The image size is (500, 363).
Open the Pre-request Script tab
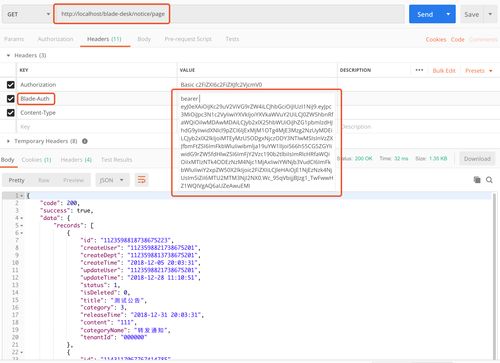pyautogui.click(x=188, y=39)
